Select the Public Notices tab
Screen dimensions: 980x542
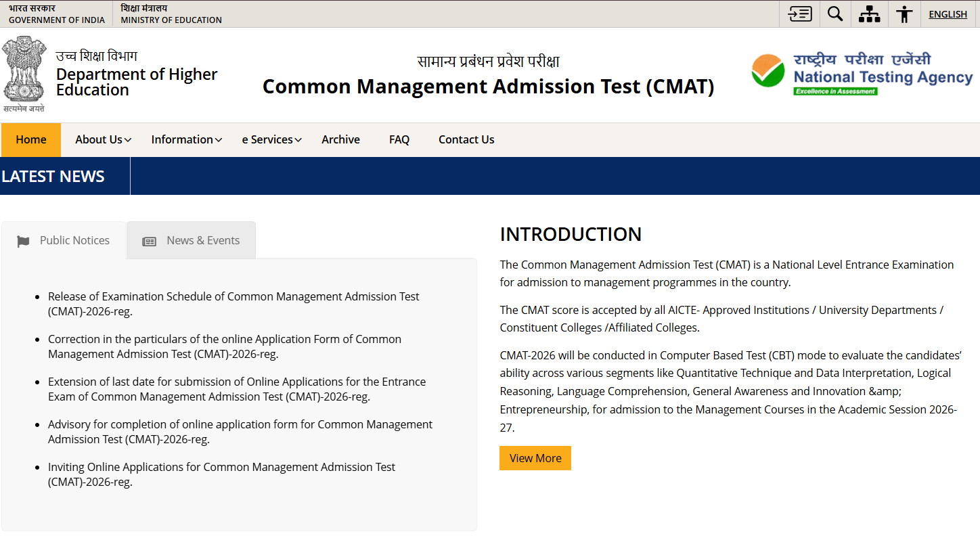(73, 240)
